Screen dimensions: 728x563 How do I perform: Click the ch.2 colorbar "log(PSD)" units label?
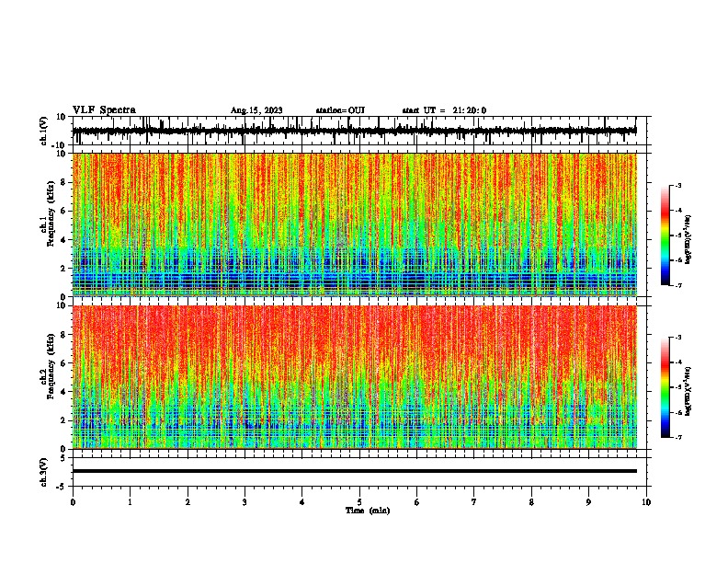pyautogui.click(x=688, y=391)
